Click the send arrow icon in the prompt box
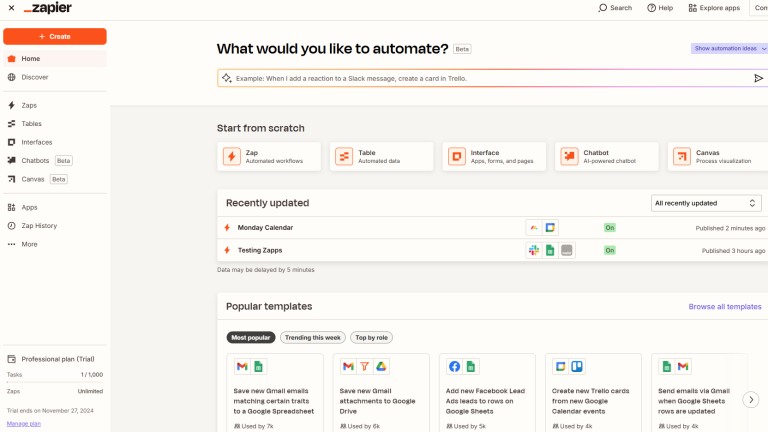 click(x=758, y=78)
